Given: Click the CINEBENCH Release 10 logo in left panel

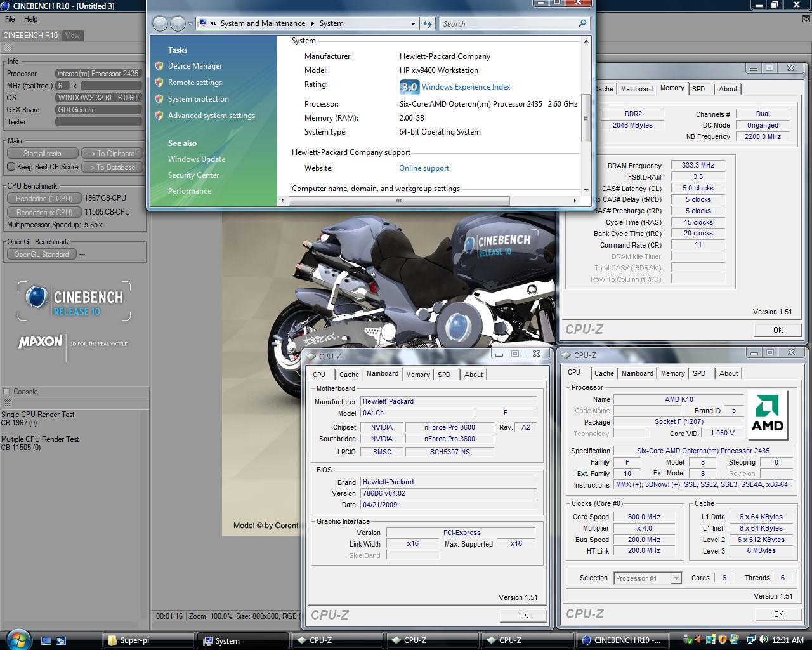Looking at the screenshot, I should click(x=74, y=301).
